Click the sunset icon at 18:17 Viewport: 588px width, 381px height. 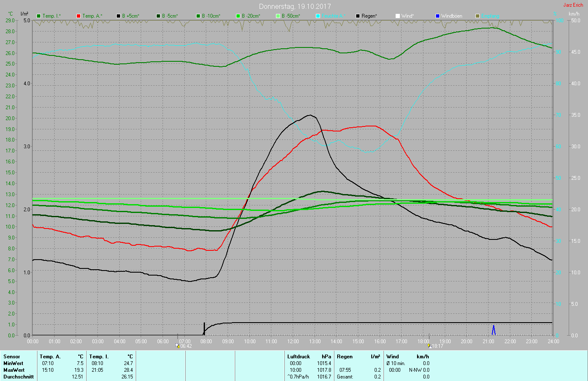coord(429,346)
